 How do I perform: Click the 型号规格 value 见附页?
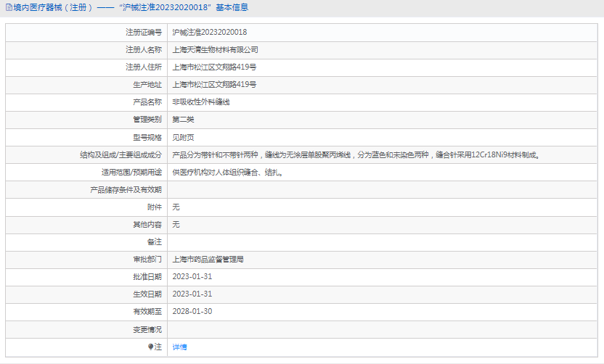pyautogui.click(x=183, y=137)
